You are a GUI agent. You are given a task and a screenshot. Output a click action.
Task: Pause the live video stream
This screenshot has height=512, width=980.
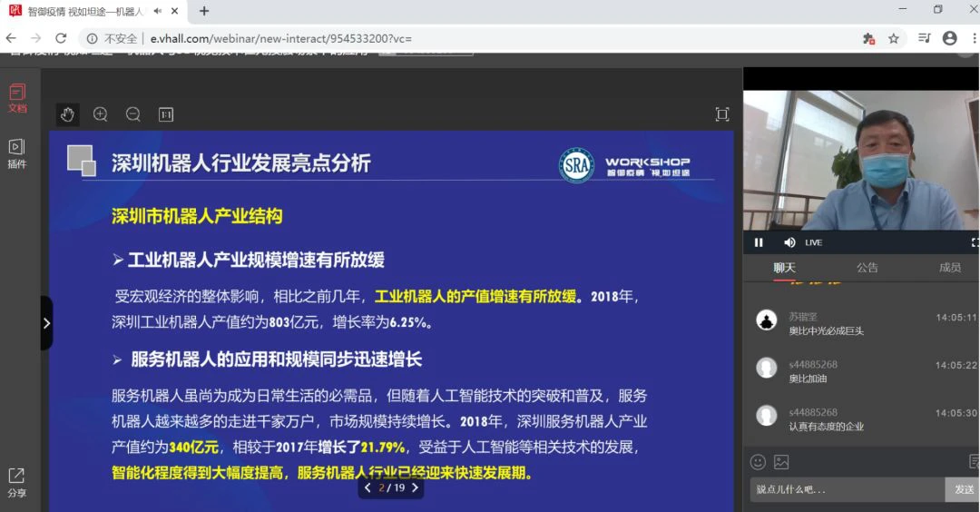pyautogui.click(x=759, y=242)
